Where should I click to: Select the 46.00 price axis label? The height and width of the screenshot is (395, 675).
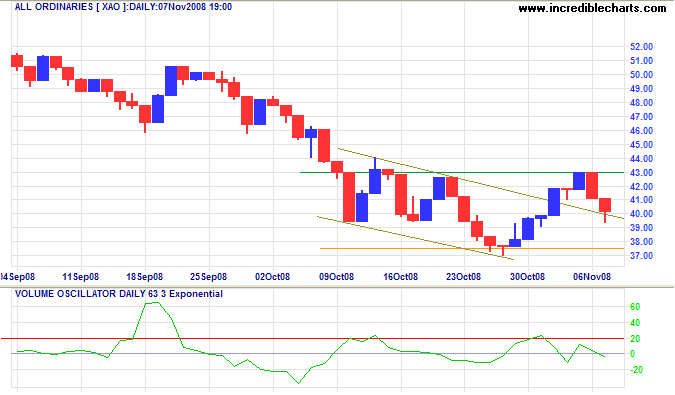pyautogui.click(x=641, y=130)
